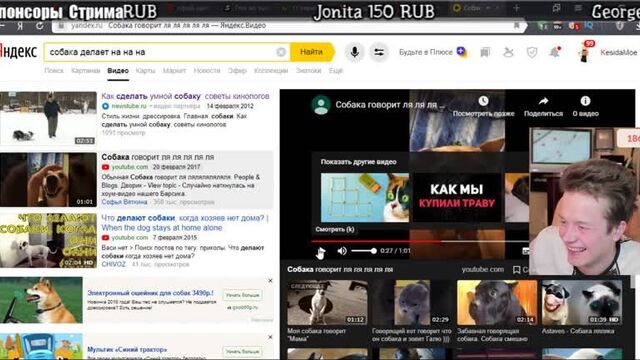The width and height of the screenshot is (640, 360).
Task: Click Смотреть (k) tooltip label
Action: click(335, 229)
